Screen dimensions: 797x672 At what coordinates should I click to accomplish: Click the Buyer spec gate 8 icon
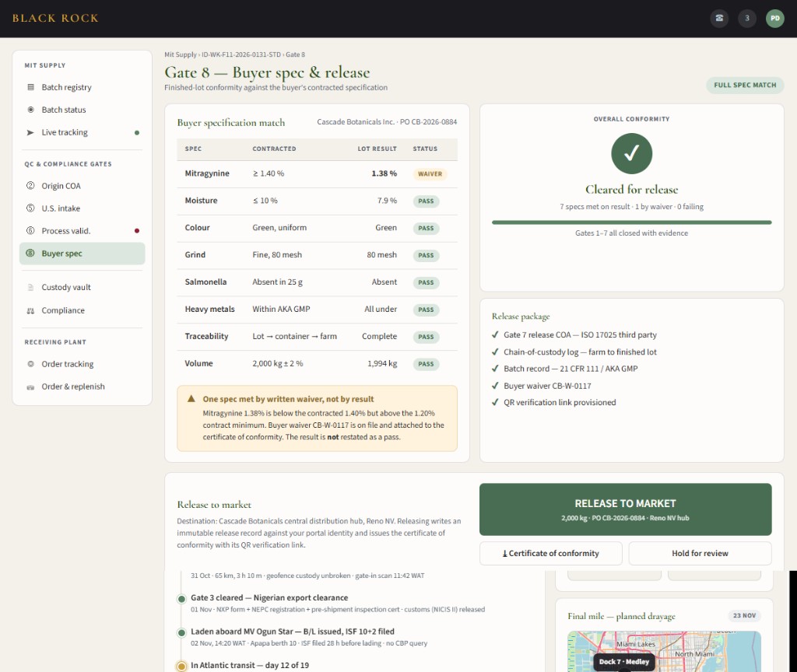tap(30, 254)
